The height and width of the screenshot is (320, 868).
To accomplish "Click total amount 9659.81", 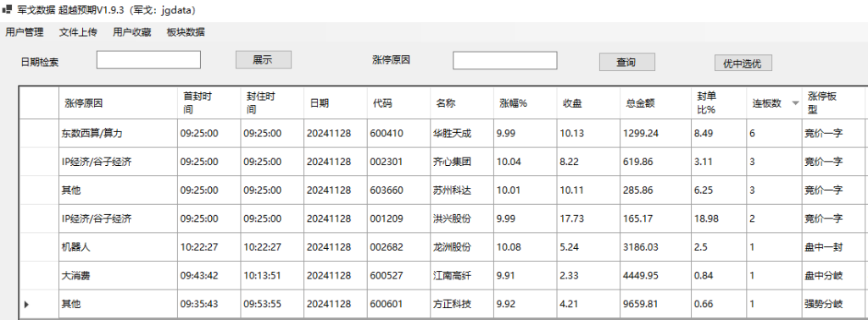I will pyautogui.click(x=655, y=304).
